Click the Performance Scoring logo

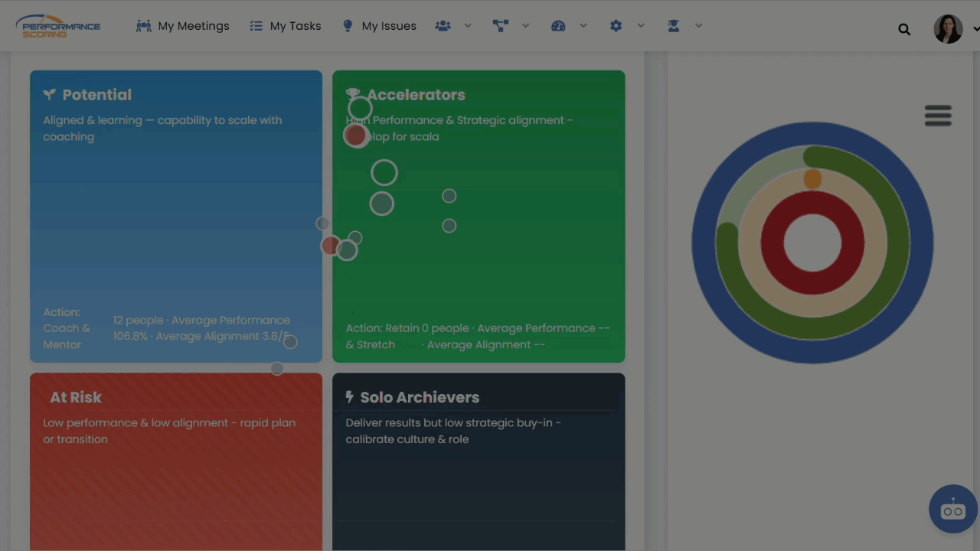(x=57, y=26)
